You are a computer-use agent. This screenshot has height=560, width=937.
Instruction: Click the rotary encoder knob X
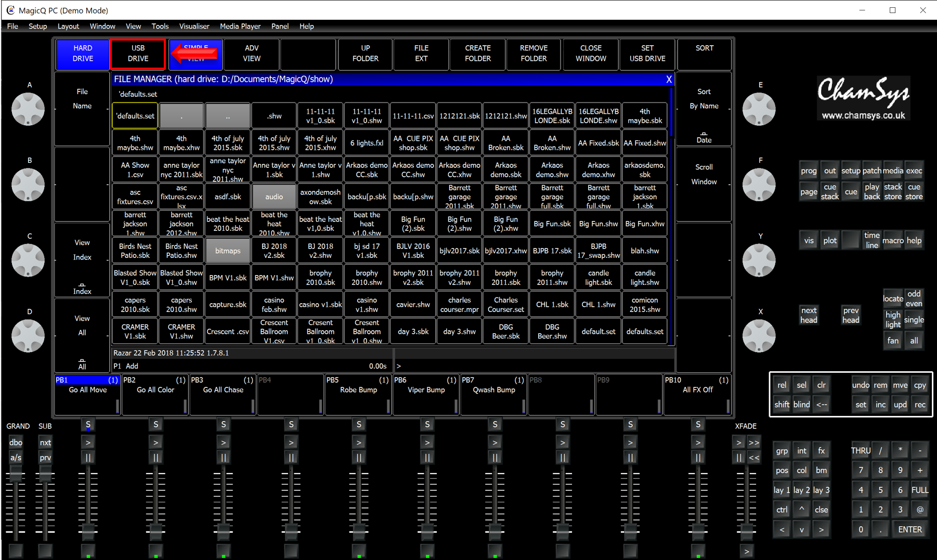pos(759,336)
